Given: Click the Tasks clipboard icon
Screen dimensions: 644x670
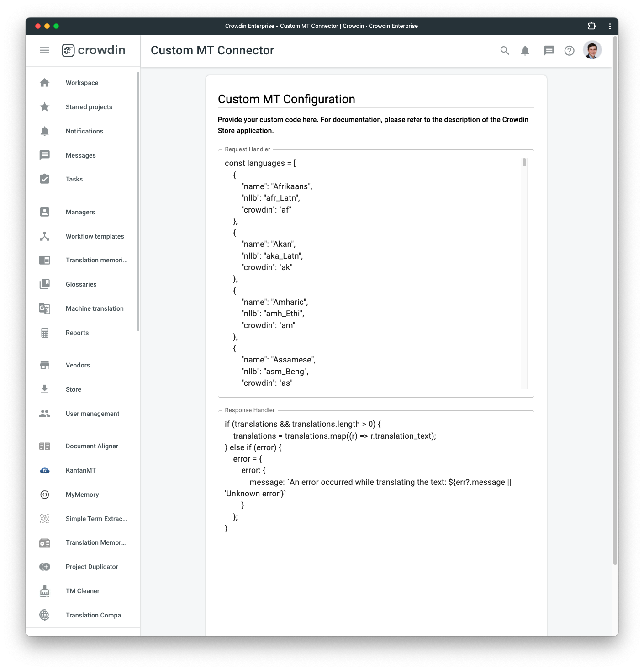Looking at the screenshot, I should click(45, 179).
